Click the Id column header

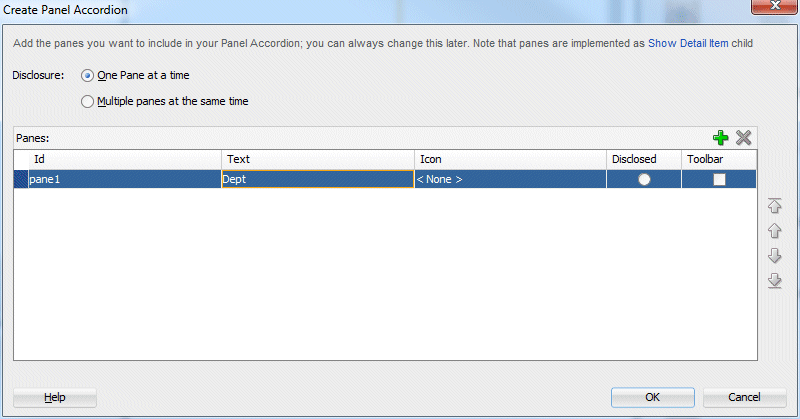tap(117, 159)
